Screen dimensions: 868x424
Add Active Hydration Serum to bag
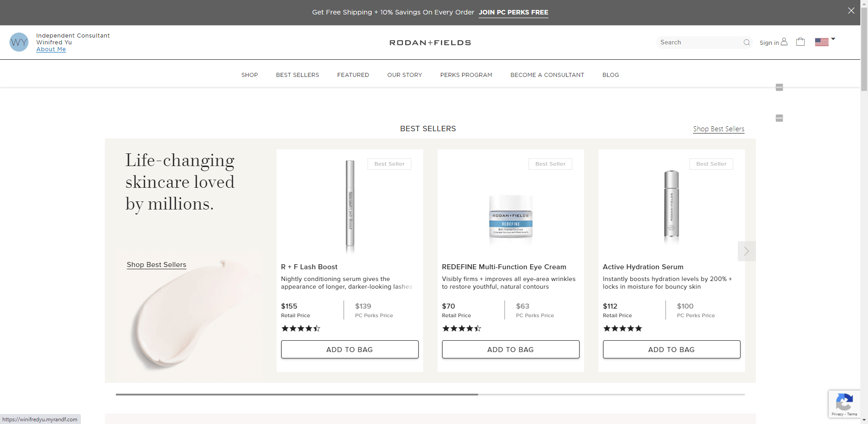(671, 349)
